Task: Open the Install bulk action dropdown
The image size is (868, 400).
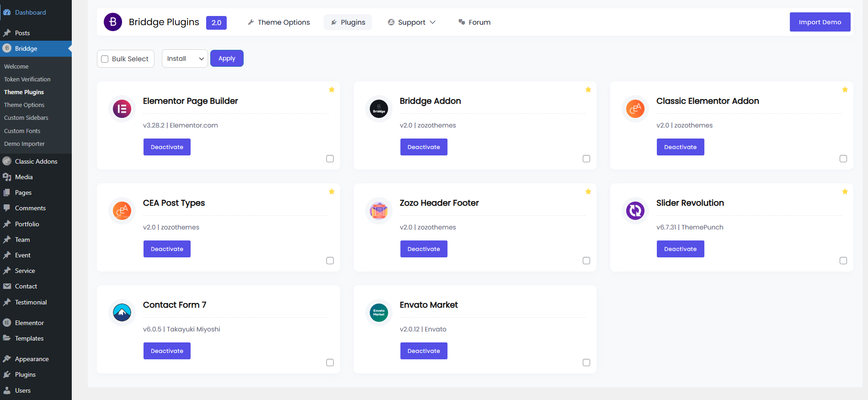Action: [185, 59]
